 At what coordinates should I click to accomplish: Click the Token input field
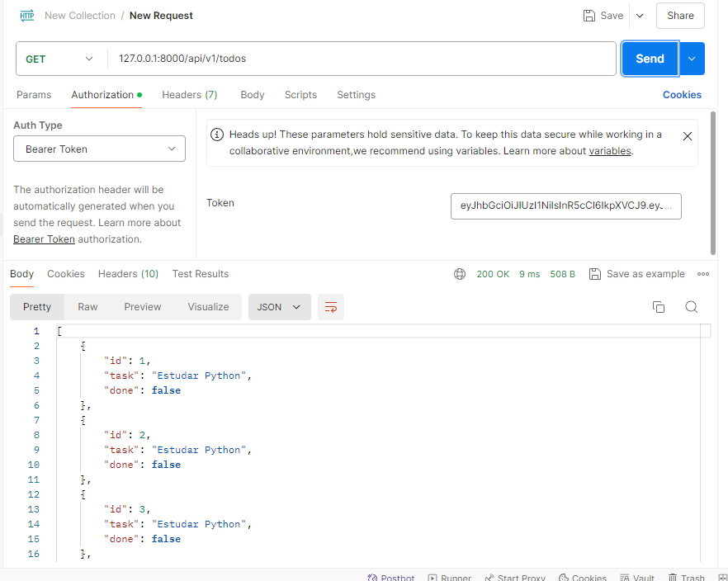coord(565,205)
